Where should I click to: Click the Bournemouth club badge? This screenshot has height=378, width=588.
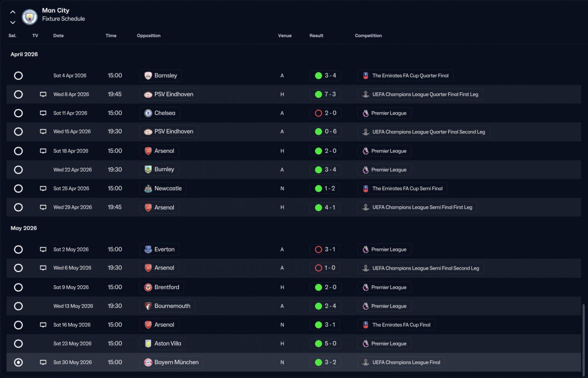[148, 306]
